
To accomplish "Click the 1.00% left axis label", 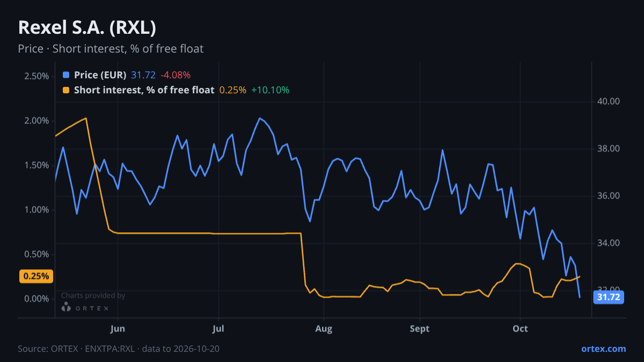I will pyautogui.click(x=36, y=210).
